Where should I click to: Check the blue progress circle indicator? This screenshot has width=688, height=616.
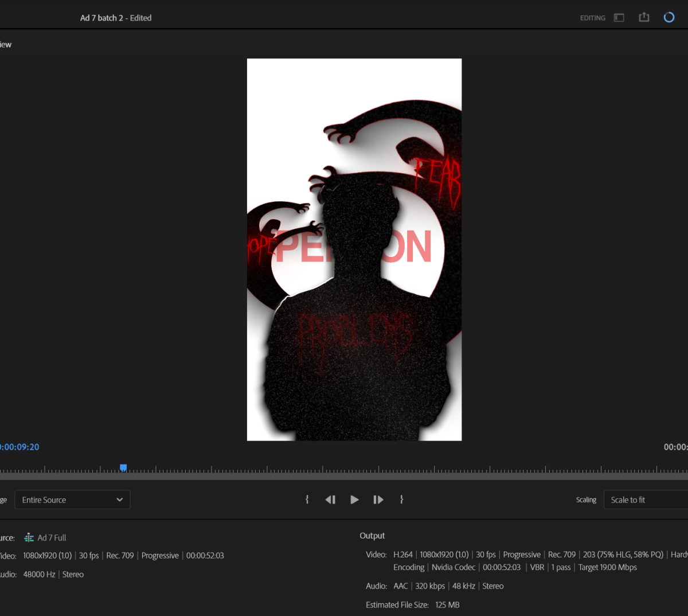tap(669, 17)
